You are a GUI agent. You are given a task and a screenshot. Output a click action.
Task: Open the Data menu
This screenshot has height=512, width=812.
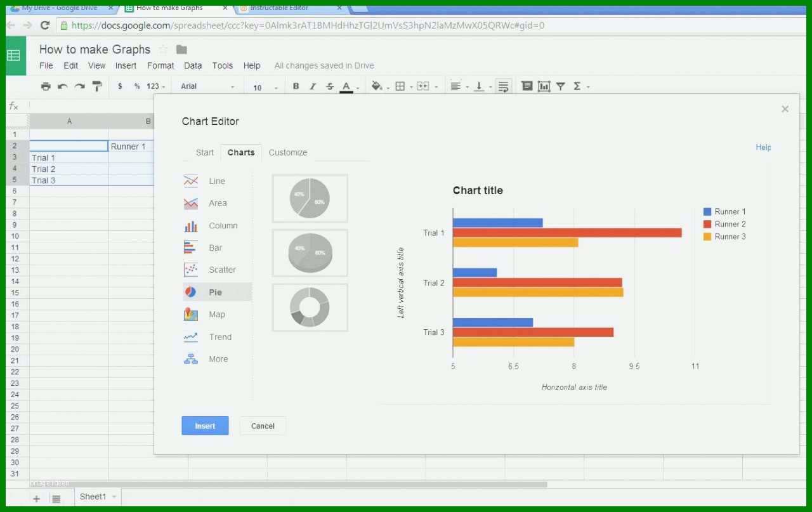click(193, 65)
